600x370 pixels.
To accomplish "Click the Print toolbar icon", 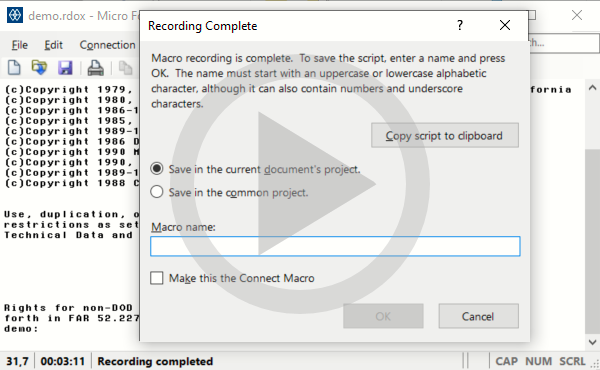I will tap(95, 68).
